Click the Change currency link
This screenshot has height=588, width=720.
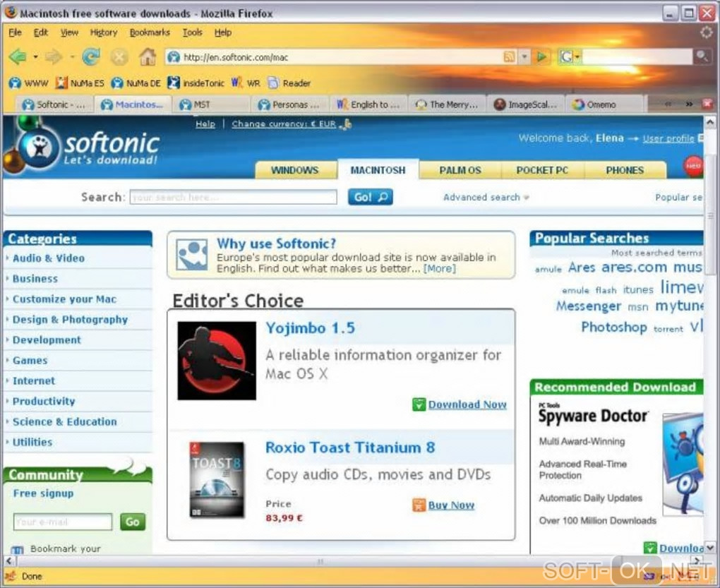coord(284,124)
